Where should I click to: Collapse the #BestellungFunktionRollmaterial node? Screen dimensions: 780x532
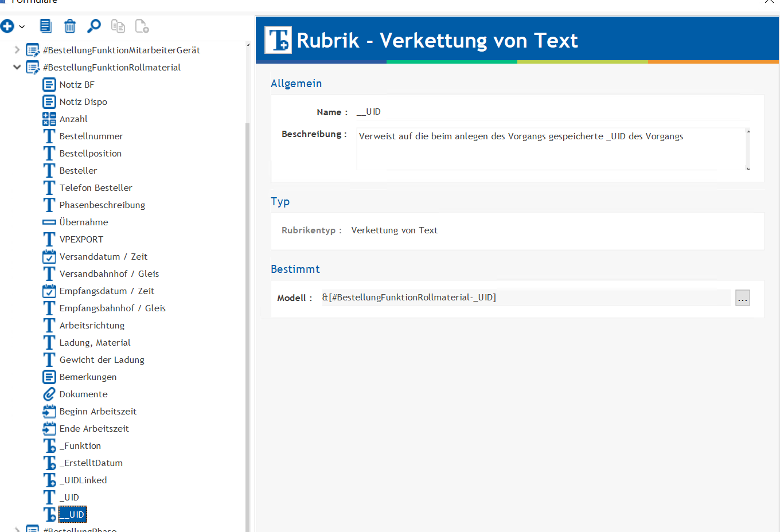pos(17,67)
